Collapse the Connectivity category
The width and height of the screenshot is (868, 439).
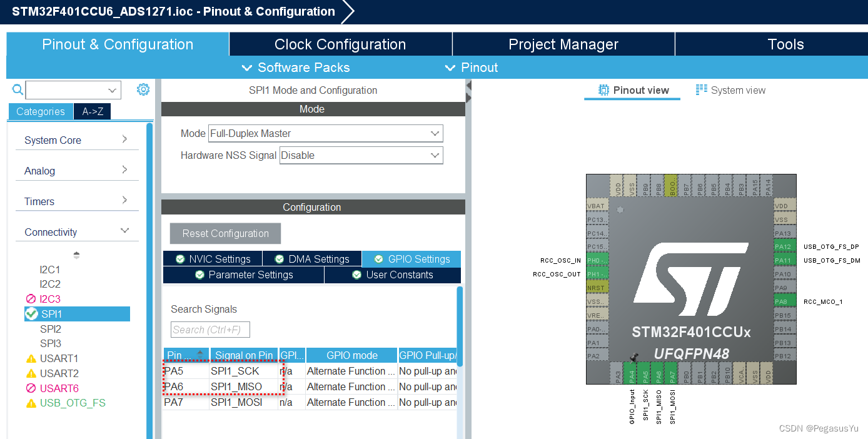(x=77, y=232)
